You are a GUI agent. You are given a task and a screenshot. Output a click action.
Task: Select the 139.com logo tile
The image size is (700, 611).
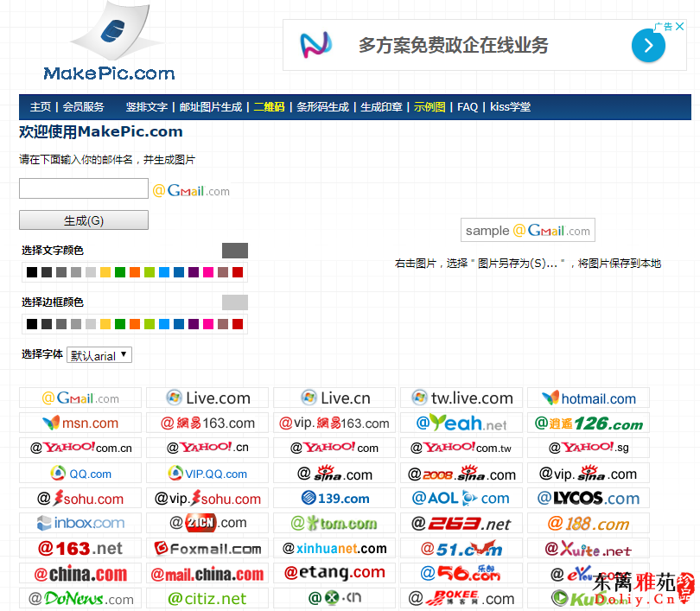click(334, 498)
